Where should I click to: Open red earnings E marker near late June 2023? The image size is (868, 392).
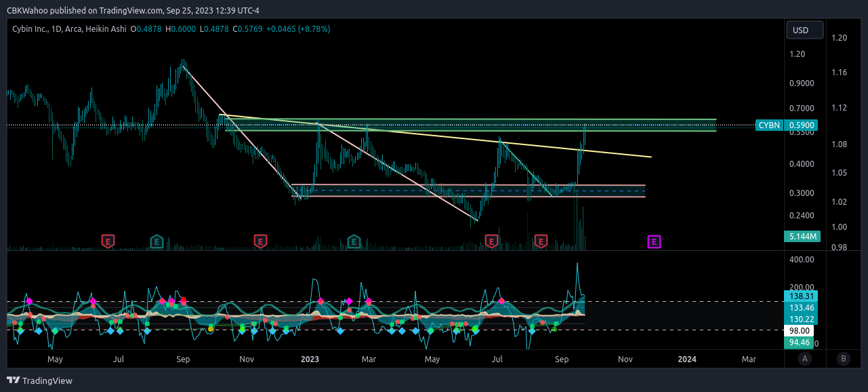(492, 241)
